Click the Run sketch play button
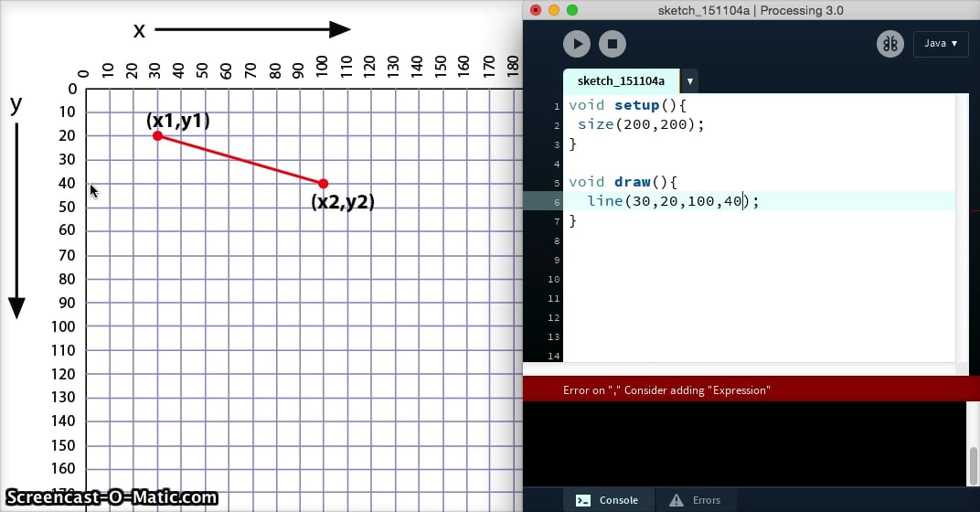This screenshot has height=512, width=980. (576, 43)
